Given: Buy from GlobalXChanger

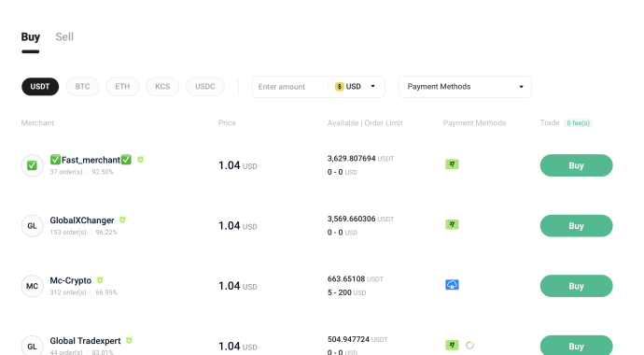Looking at the screenshot, I should [x=576, y=226].
